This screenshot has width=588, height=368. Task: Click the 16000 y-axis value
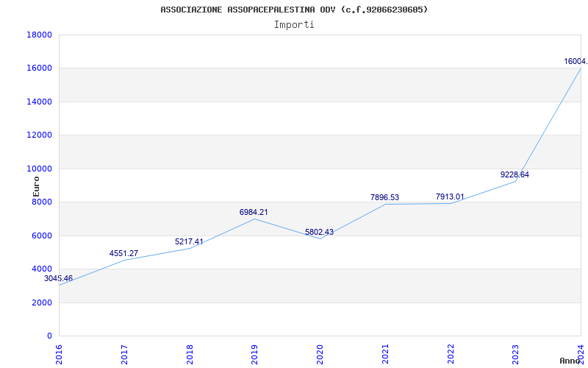tap(39, 68)
